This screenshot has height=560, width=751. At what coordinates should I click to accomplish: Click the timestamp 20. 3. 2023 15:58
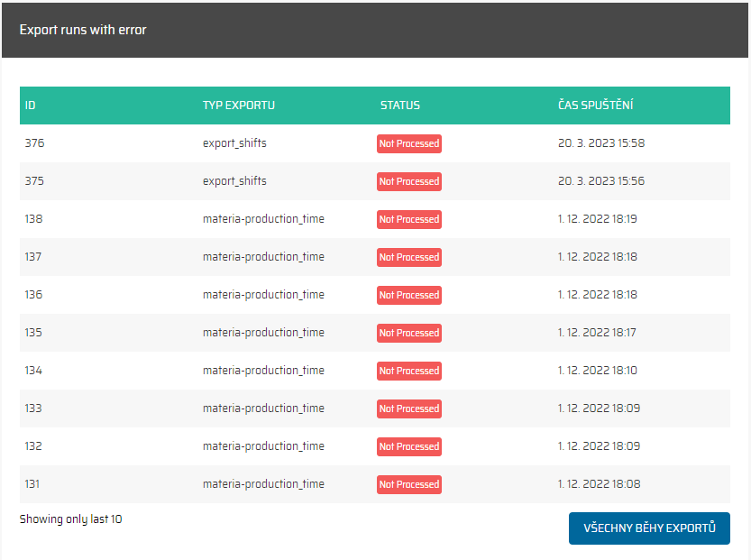coord(600,143)
